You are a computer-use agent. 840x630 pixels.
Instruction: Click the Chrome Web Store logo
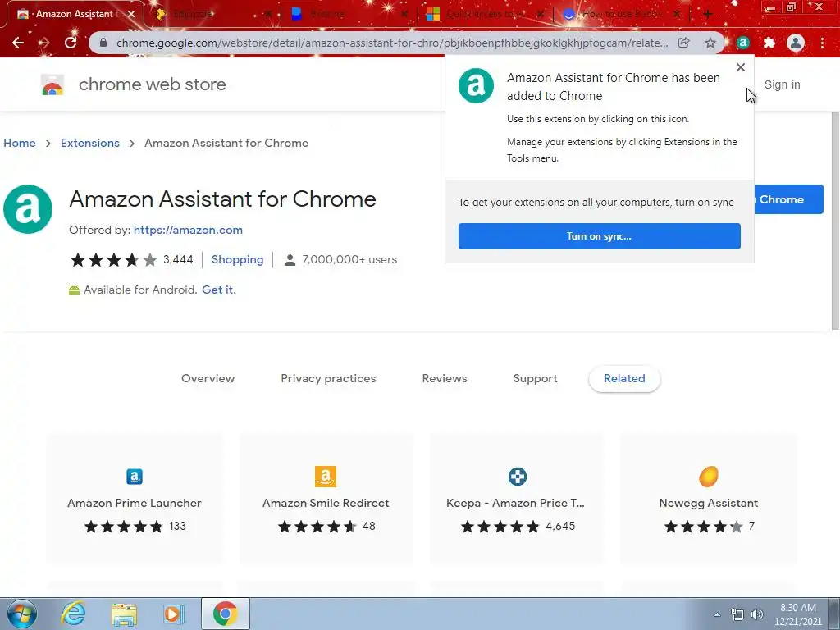[x=52, y=84]
